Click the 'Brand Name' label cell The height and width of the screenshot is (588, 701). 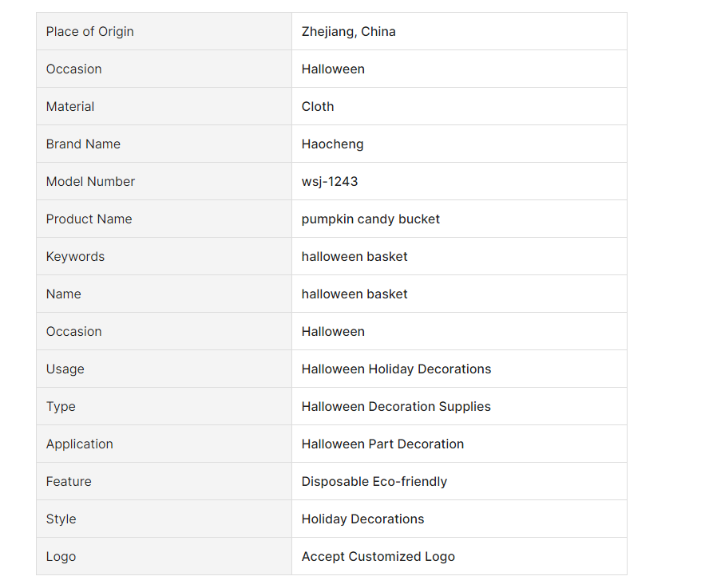83,144
